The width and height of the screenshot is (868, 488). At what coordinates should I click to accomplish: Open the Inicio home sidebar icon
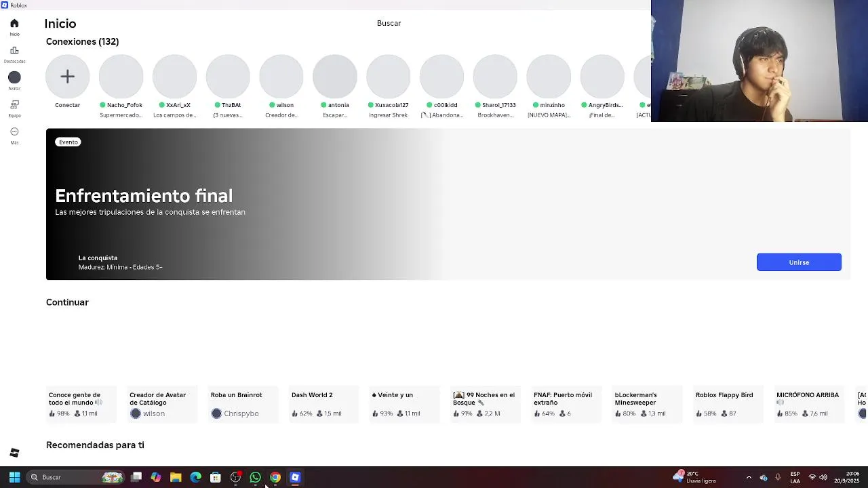14,24
